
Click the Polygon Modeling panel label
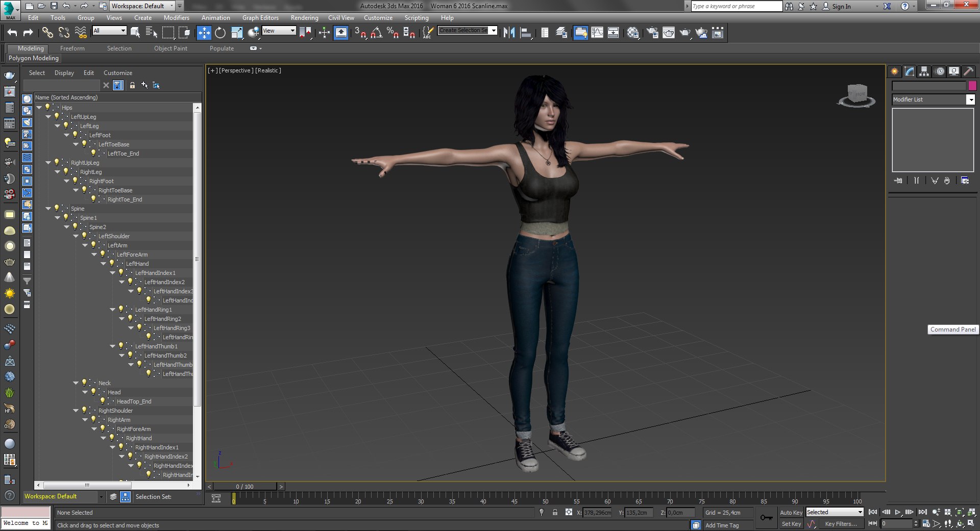pos(34,58)
